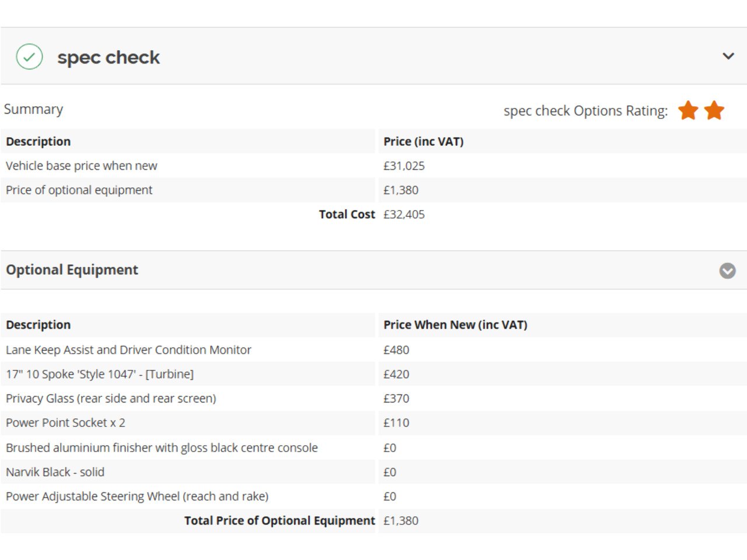
Task: Click the £32,405 total cost value
Action: pos(404,215)
